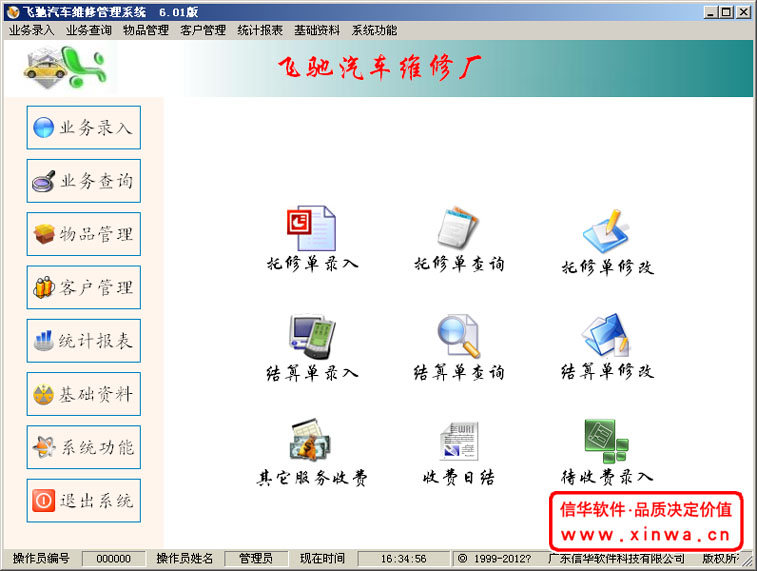Click the 客户管理 sidebar button label
The width and height of the screenshot is (757, 571).
tap(96, 288)
